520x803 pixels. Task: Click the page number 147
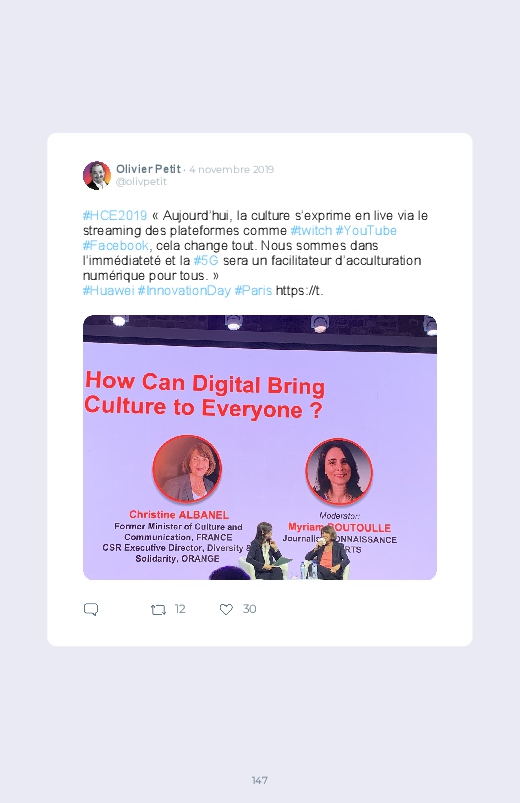260,780
